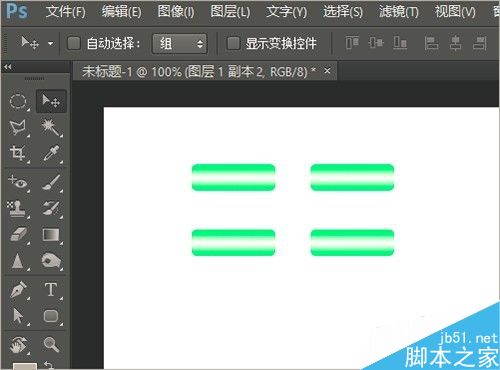
Task: Open the 图层(L) menu
Action: click(x=230, y=12)
